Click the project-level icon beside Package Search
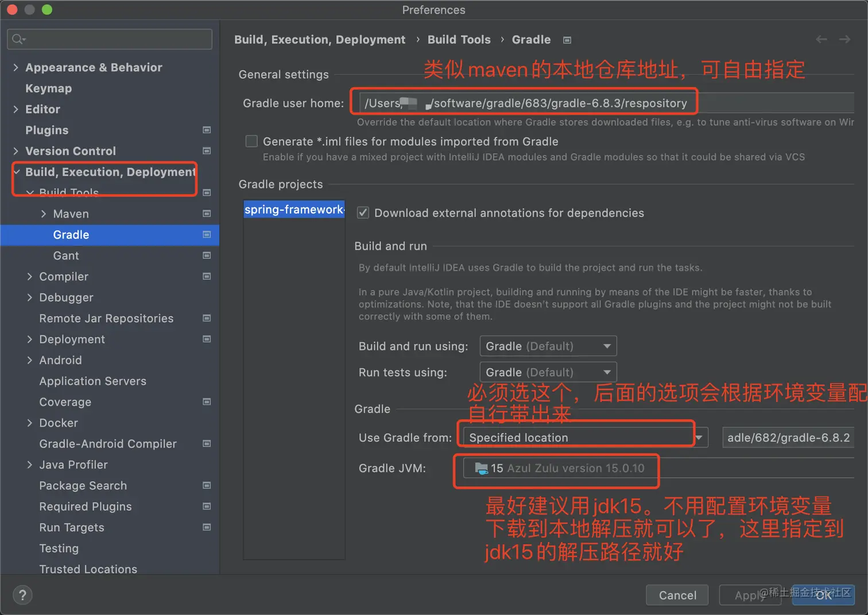 coord(207,485)
